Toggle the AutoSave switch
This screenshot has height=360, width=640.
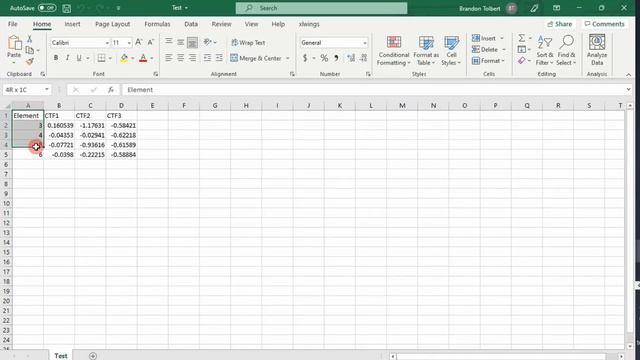(47, 8)
